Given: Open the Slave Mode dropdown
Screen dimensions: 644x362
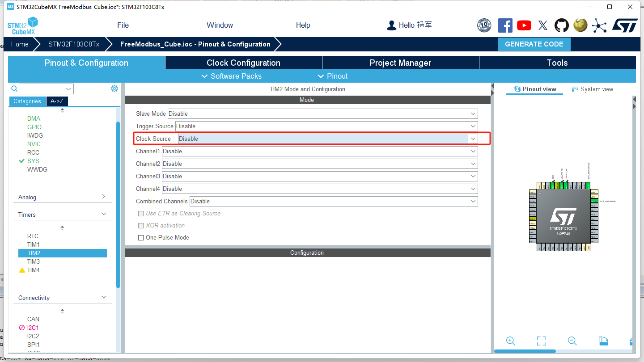Looking at the screenshot, I should point(322,114).
